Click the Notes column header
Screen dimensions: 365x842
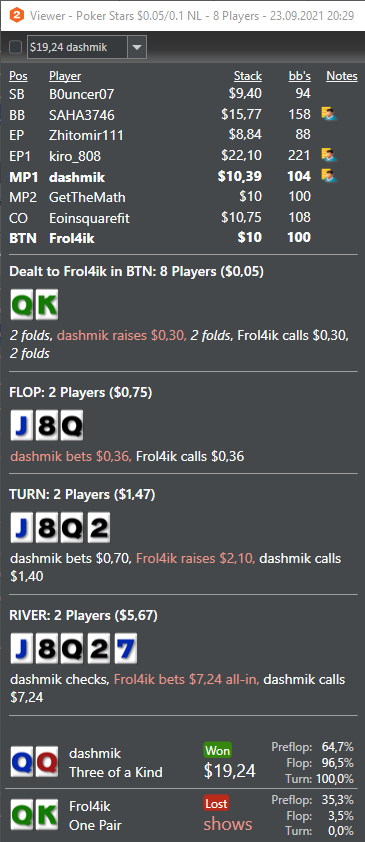coord(342,76)
